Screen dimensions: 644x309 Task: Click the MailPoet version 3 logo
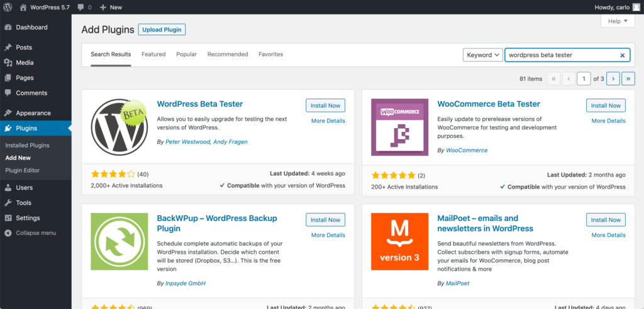[399, 241]
